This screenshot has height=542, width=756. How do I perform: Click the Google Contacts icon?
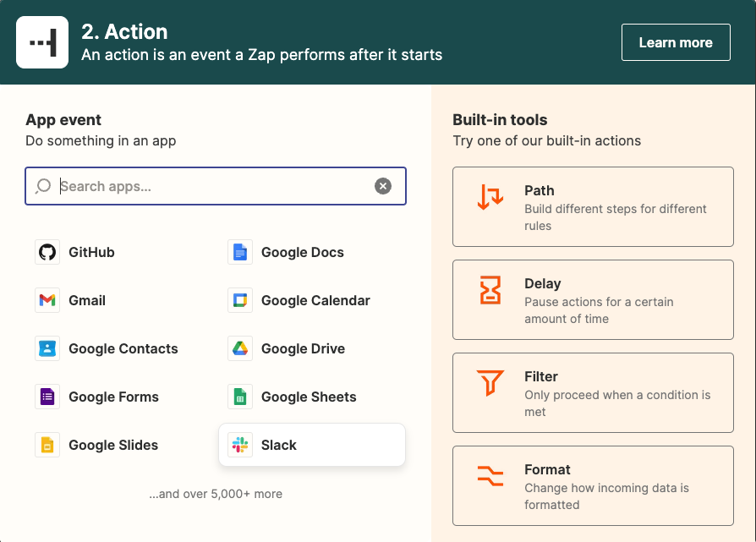coord(47,348)
